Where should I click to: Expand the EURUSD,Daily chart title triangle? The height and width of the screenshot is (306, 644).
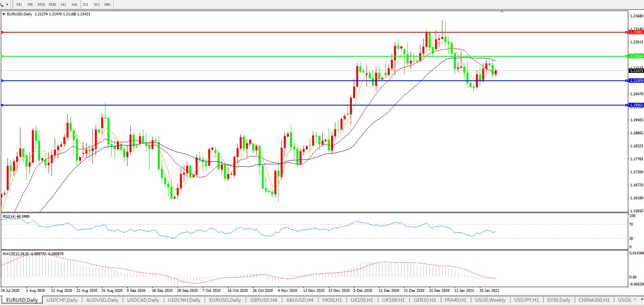tap(4, 14)
